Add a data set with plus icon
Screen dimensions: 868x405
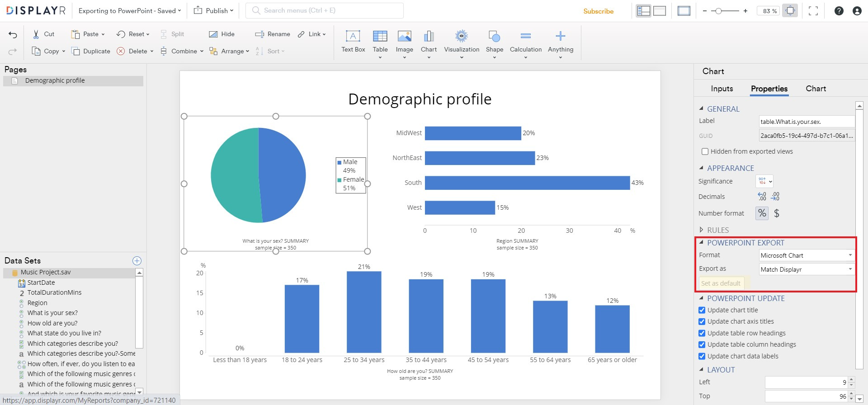pyautogui.click(x=137, y=261)
